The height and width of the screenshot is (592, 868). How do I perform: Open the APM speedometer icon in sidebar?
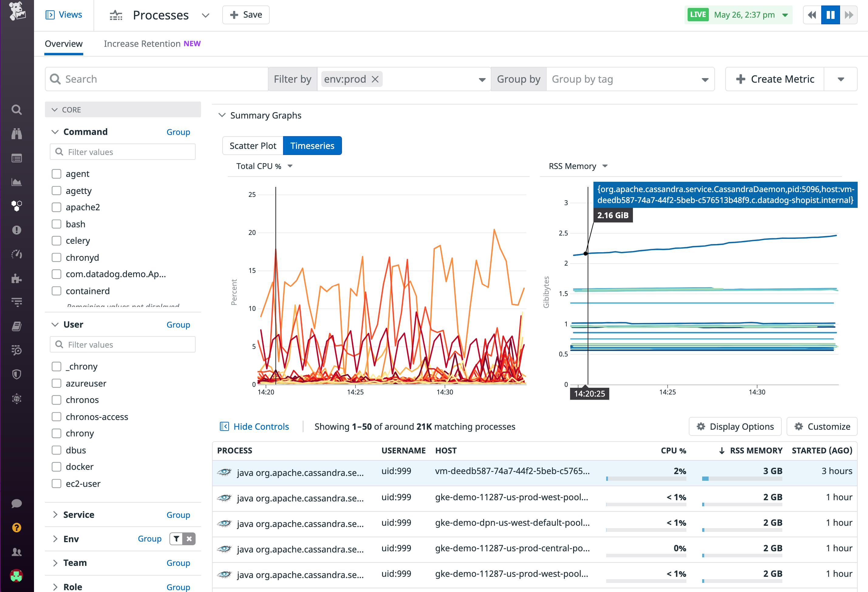click(x=16, y=254)
